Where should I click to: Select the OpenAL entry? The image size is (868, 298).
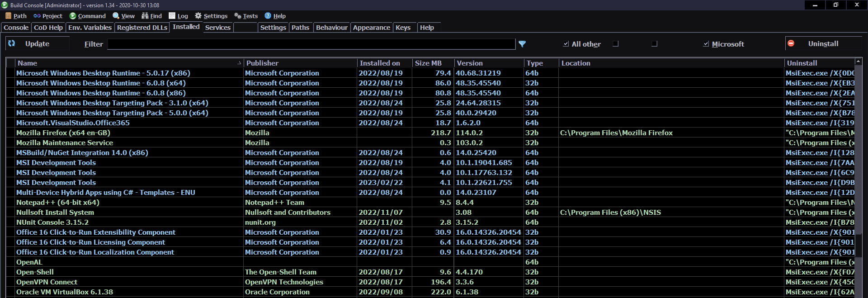29,262
